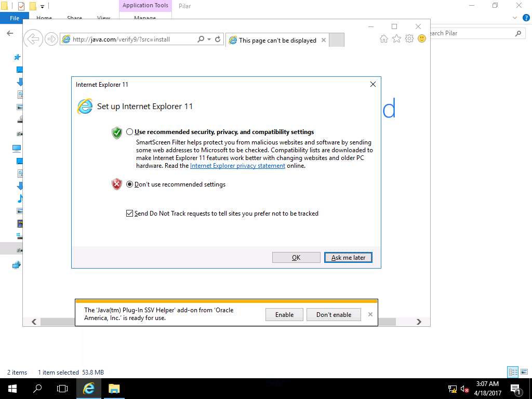Open the address bar autocomplete dropdown arrow
Viewport: 532px width, 399px height.
[x=209, y=39]
